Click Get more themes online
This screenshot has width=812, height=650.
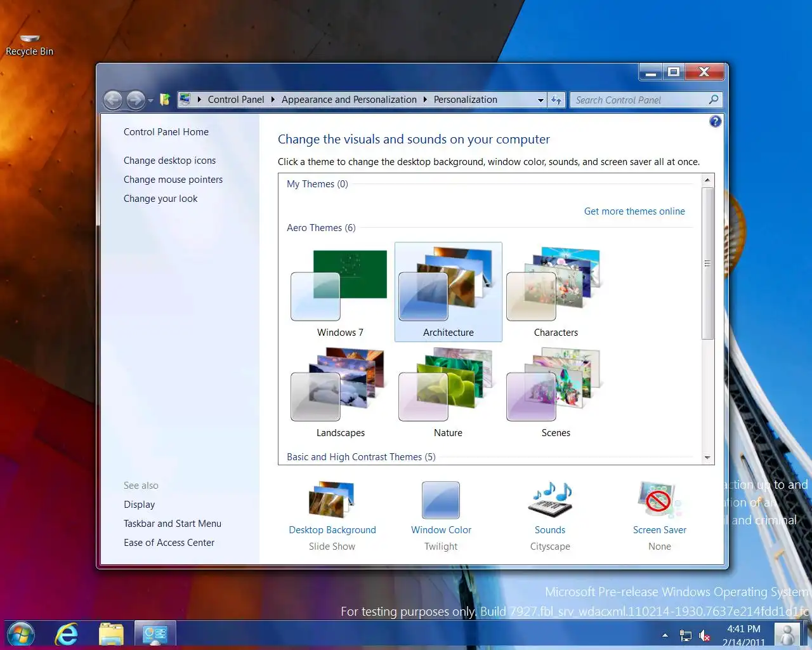pos(634,211)
